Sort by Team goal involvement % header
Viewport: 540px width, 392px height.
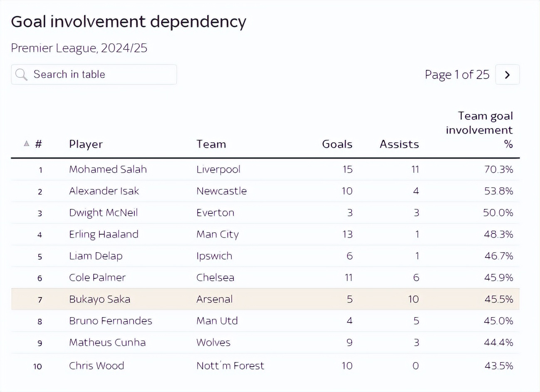pyautogui.click(x=479, y=130)
